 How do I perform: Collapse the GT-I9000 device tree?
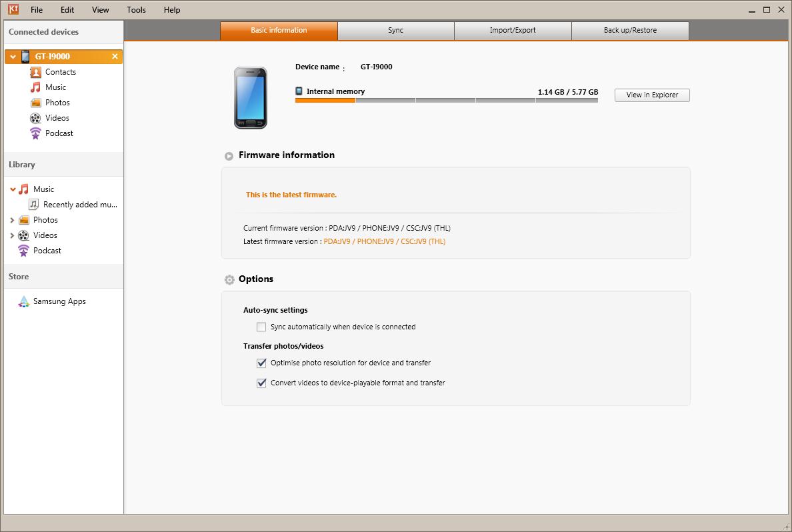[x=13, y=57]
